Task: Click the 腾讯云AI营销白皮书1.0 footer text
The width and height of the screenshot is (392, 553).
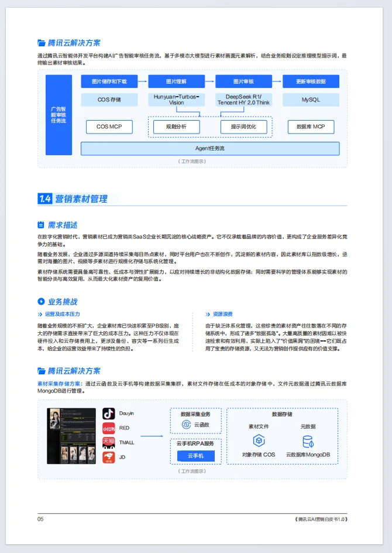Action: tap(321, 519)
